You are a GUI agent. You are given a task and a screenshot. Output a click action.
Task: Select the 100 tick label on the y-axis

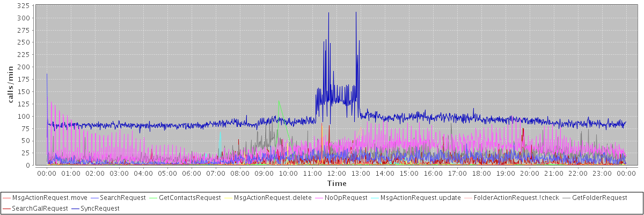tap(23, 116)
